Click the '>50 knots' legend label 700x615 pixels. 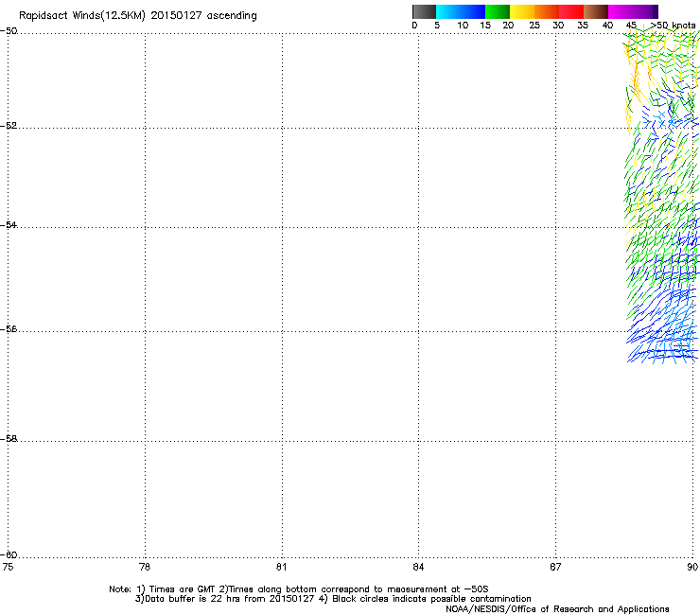click(x=673, y=26)
